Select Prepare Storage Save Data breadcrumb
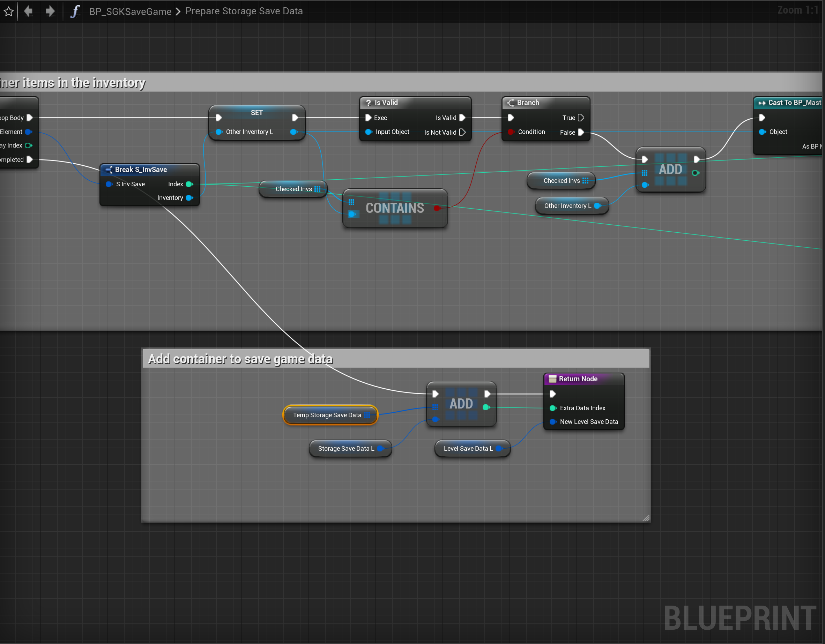Screen dimensions: 825x644 (244, 11)
